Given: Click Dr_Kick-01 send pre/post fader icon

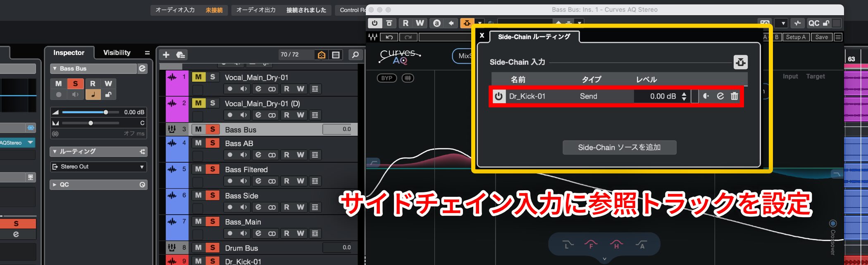Looking at the screenshot, I should pos(706,96).
